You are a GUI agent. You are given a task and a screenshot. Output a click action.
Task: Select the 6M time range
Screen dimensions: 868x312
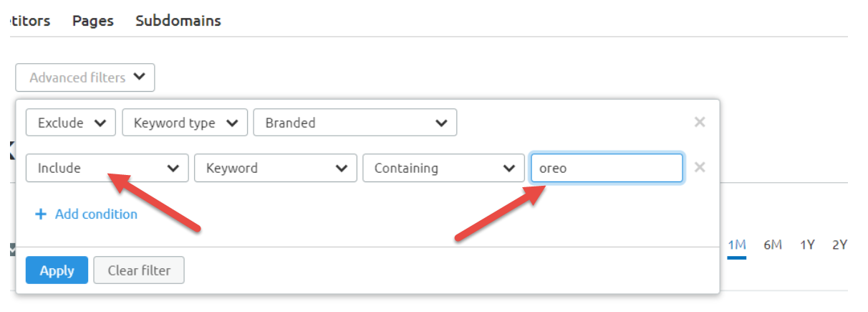pyautogui.click(x=773, y=245)
